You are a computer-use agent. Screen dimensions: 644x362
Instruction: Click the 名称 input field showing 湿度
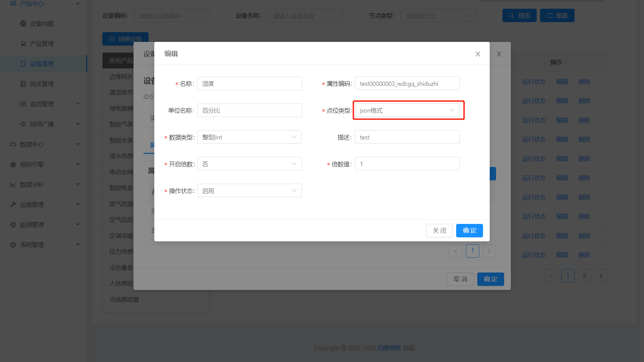pos(249,83)
